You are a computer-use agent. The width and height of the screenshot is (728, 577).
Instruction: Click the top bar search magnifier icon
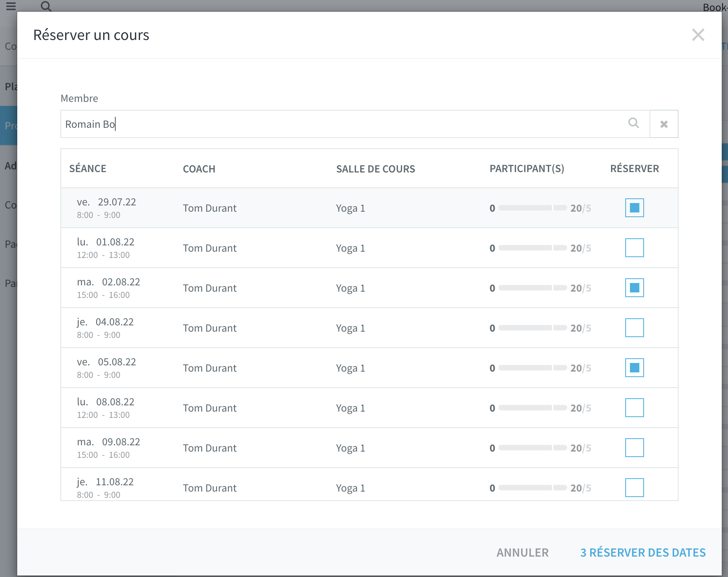coord(46,6)
